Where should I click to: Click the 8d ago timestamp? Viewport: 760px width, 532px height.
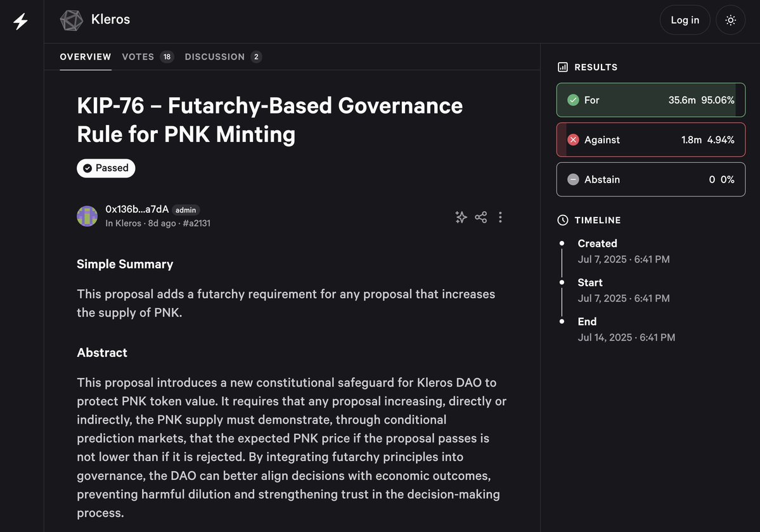pos(162,223)
